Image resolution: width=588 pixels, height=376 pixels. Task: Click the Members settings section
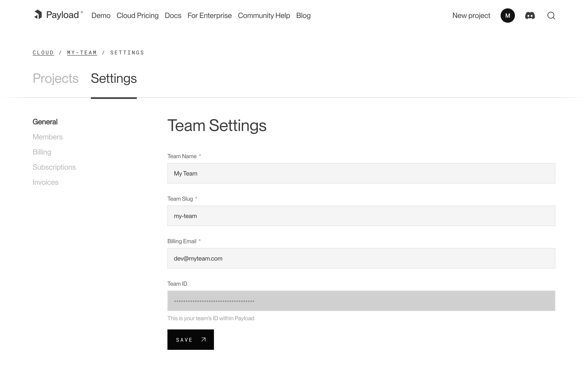pos(48,136)
